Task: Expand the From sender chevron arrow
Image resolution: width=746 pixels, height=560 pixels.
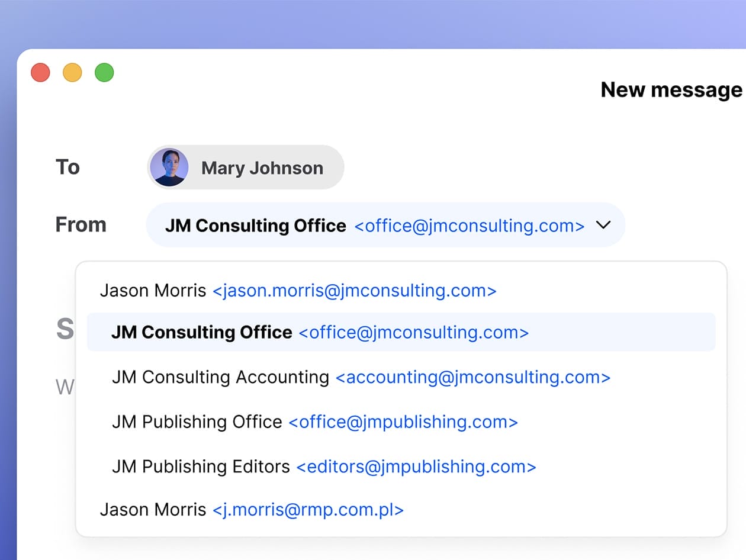Action: point(603,225)
